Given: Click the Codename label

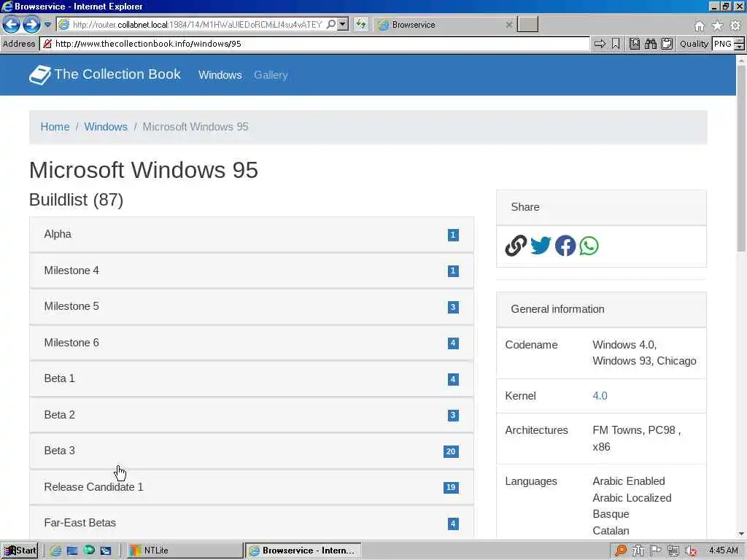Looking at the screenshot, I should [531, 345].
